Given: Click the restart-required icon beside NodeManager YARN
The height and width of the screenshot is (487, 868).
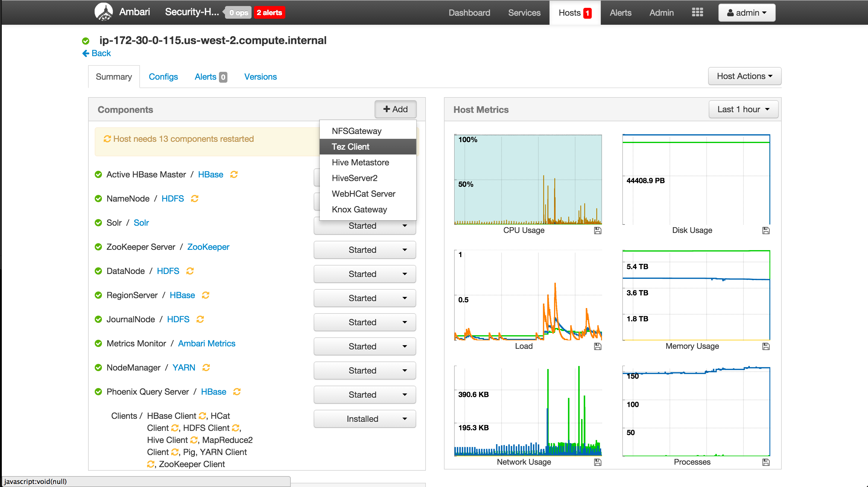Looking at the screenshot, I should click(206, 368).
